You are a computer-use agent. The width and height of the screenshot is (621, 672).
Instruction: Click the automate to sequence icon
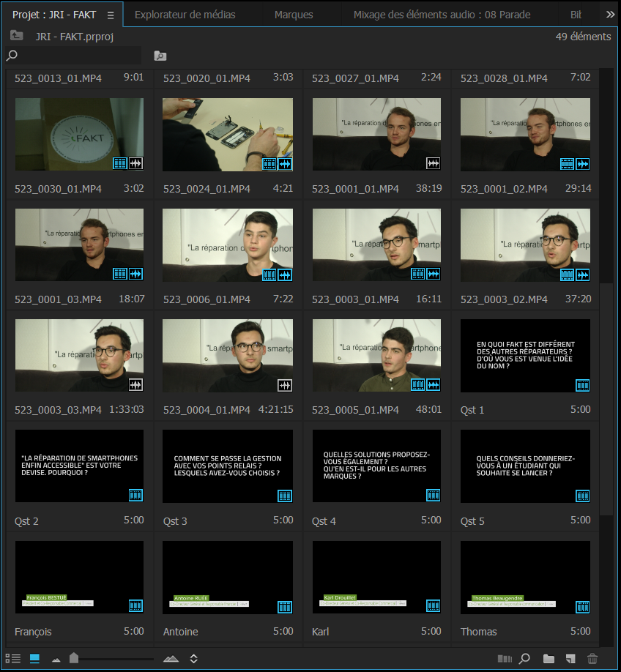(x=505, y=659)
